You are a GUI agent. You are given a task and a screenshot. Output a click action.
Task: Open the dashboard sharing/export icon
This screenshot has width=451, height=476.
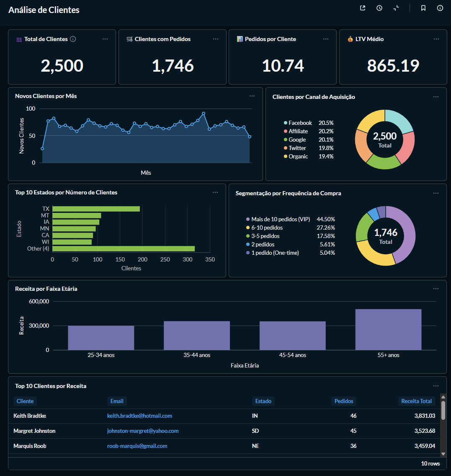[x=362, y=8]
